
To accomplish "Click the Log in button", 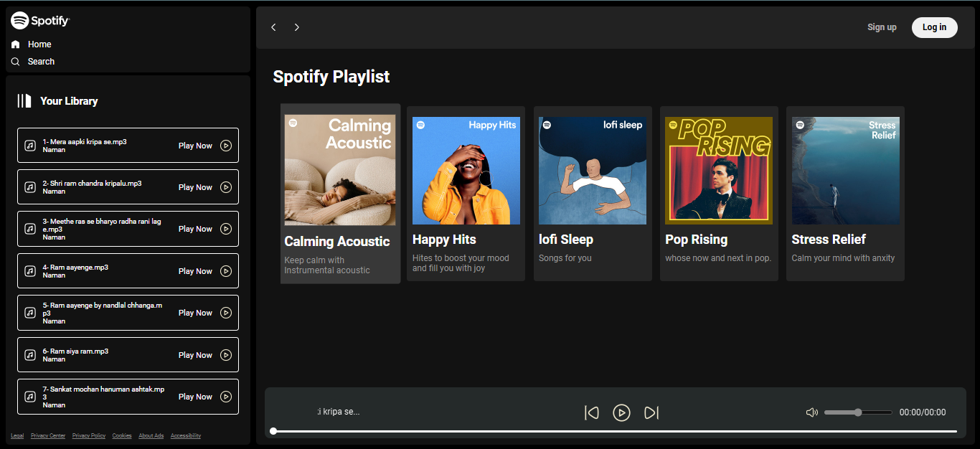I will click(934, 27).
